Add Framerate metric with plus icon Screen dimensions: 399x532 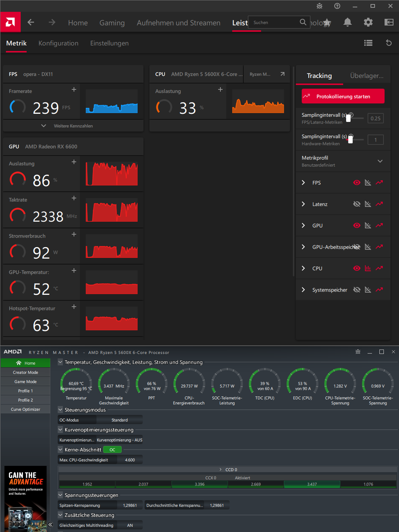[74, 89]
